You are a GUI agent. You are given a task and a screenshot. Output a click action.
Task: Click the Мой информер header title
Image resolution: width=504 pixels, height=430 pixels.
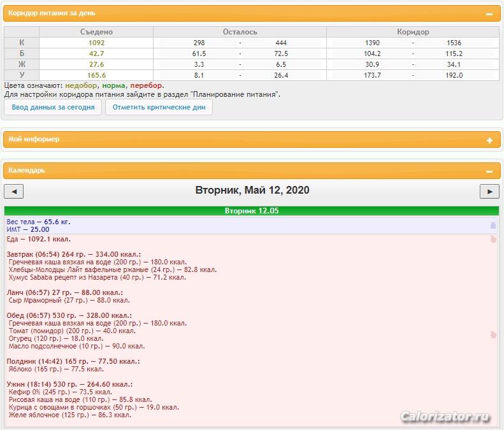34,139
